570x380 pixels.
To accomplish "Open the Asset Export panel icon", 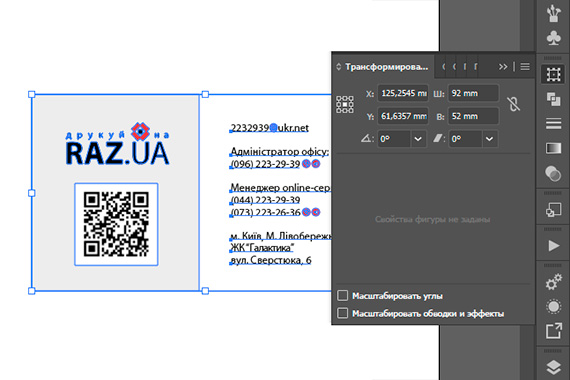I will click(553, 331).
